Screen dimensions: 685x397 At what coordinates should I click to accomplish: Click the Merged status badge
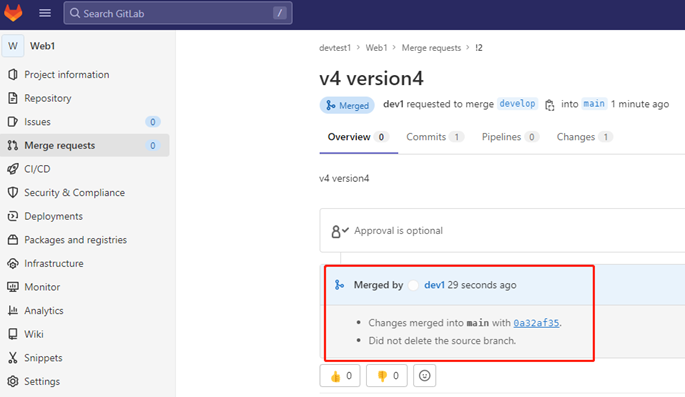point(347,105)
